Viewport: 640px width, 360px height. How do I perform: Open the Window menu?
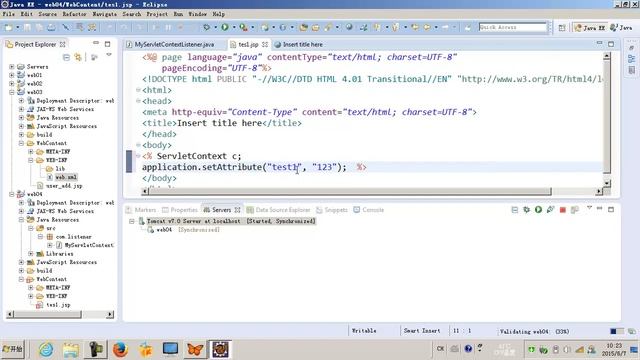click(x=198, y=14)
